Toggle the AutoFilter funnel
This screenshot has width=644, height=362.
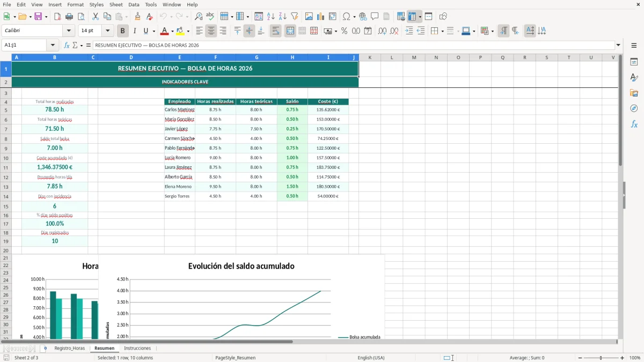click(x=294, y=17)
